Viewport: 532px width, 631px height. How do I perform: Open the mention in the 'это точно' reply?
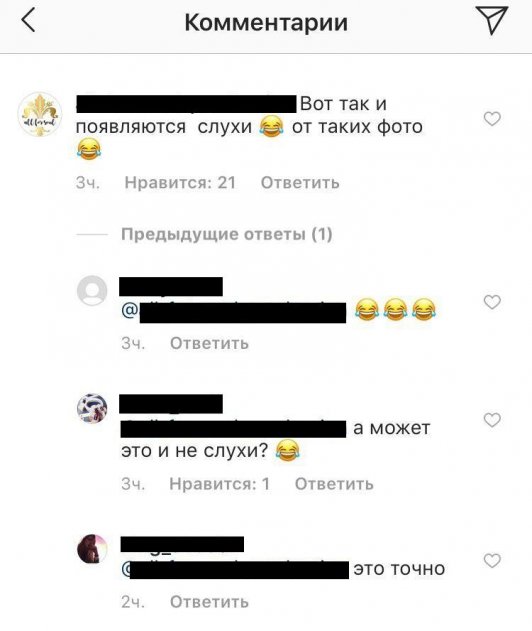pyautogui.click(x=235, y=569)
